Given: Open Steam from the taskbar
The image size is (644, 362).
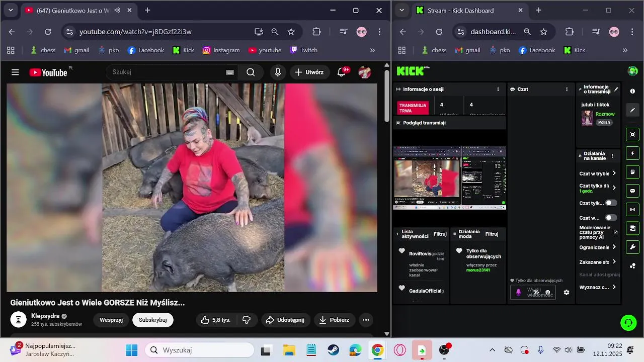Looking at the screenshot, I should [x=333, y=350].
